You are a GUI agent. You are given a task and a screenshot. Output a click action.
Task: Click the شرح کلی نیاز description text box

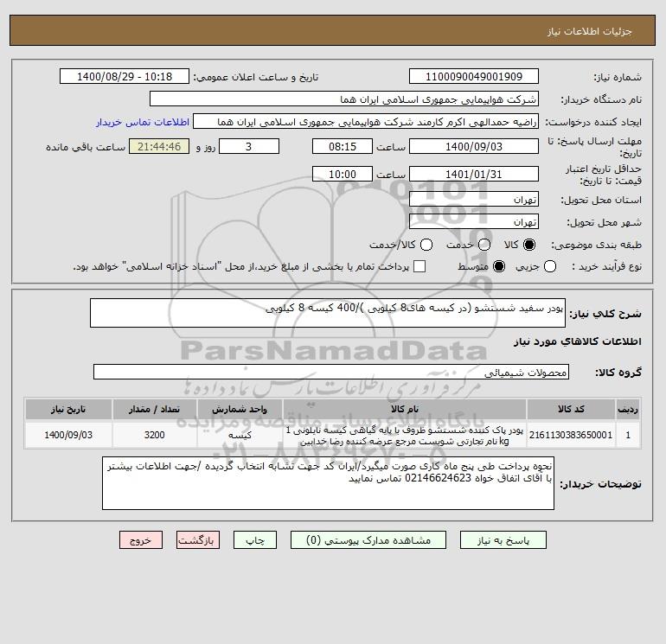tap(328, 313)
